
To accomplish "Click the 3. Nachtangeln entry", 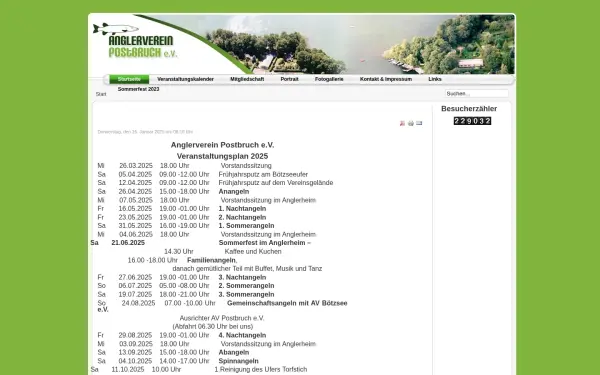I will (242, 277).
